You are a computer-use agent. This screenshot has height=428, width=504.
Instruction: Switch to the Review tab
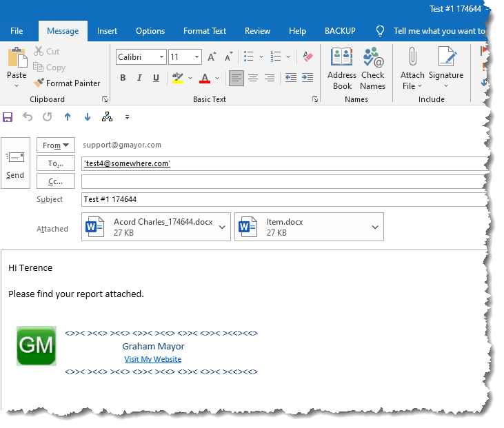257,31
